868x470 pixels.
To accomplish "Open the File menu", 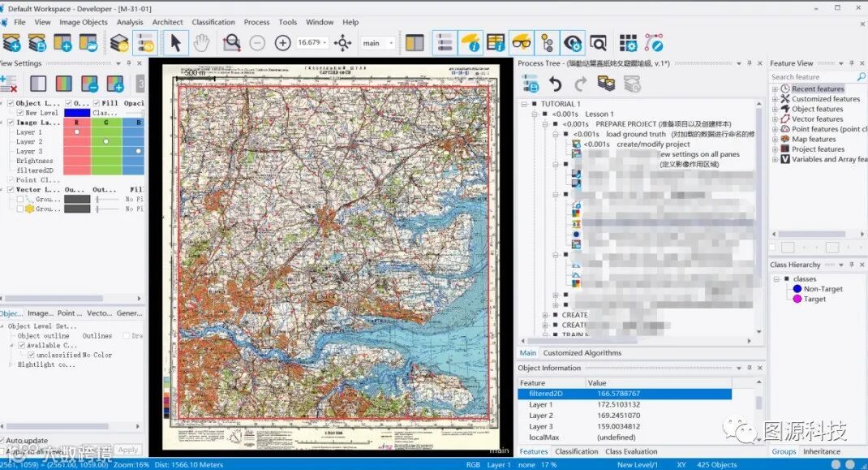I will [20, 22].
